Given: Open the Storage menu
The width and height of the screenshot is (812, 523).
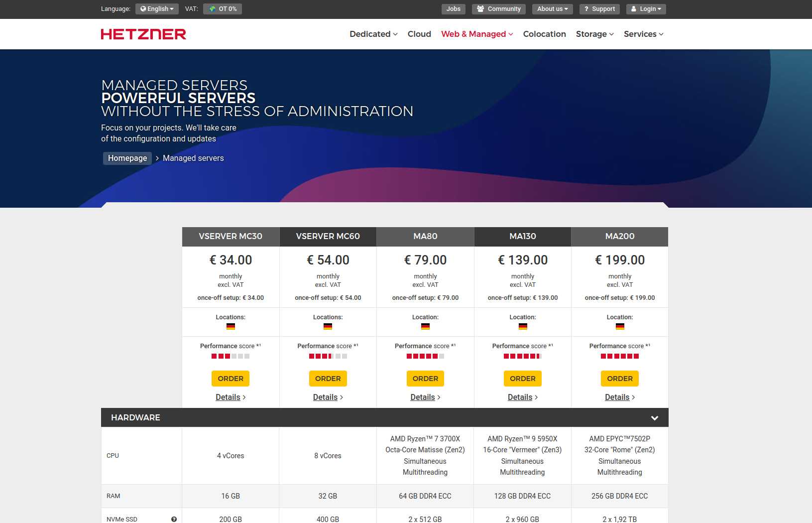Looking at the screenshot, I should point(594,34).
